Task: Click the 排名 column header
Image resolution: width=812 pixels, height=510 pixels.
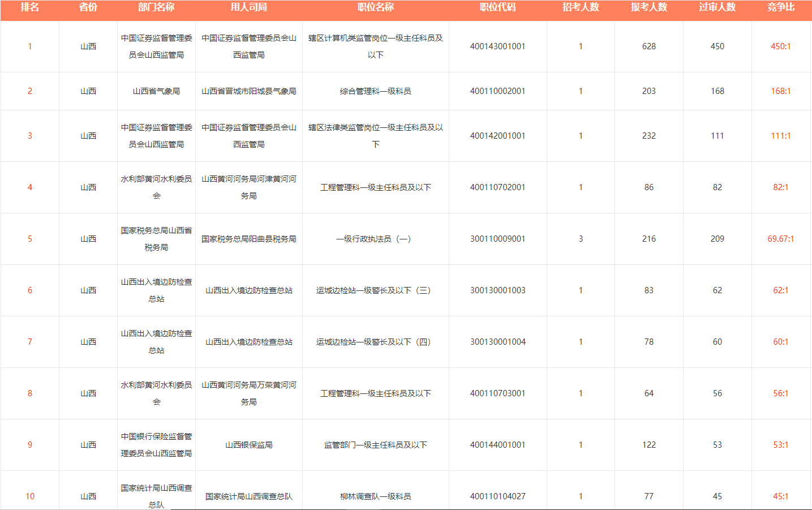Action: pyautogui.click(x=29, y=7)
